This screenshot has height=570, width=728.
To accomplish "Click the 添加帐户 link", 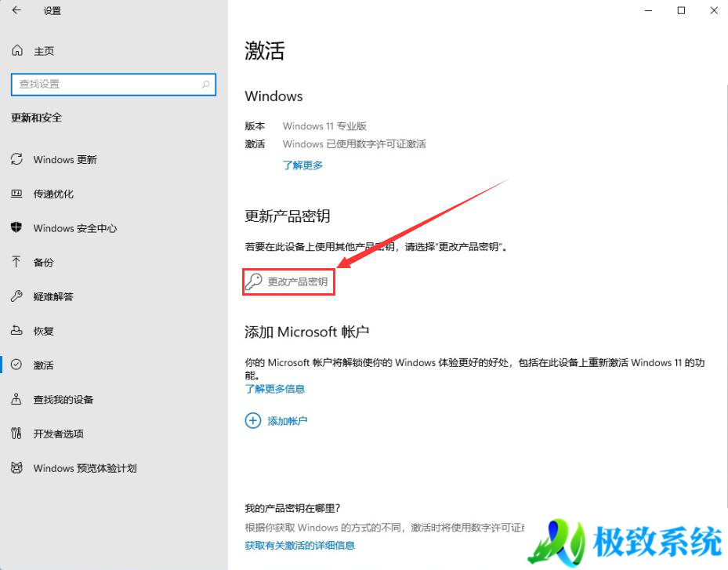I will pos(288,421).
